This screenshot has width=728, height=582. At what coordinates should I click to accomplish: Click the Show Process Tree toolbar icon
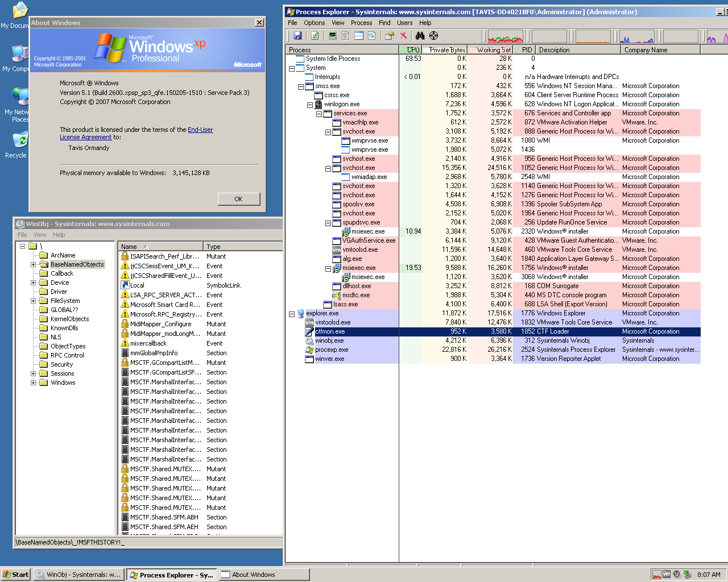[x=345, y=36]
